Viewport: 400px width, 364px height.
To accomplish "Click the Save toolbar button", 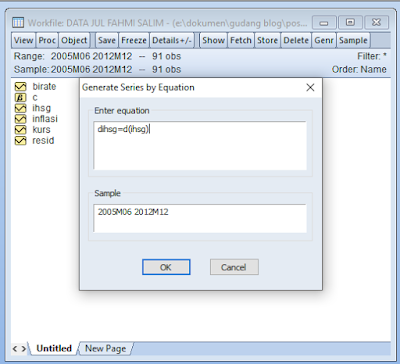I will (x=107, y=40).
